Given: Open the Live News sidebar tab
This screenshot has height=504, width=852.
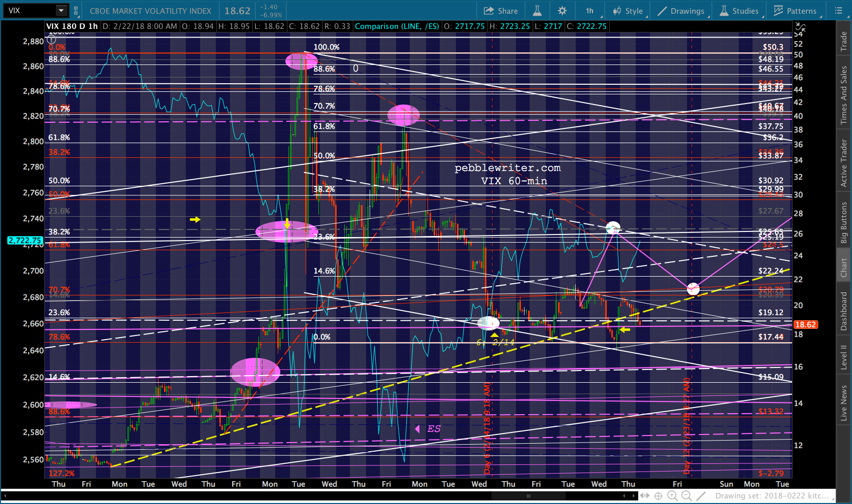Looking at the screenshot, I should point(844,403).
